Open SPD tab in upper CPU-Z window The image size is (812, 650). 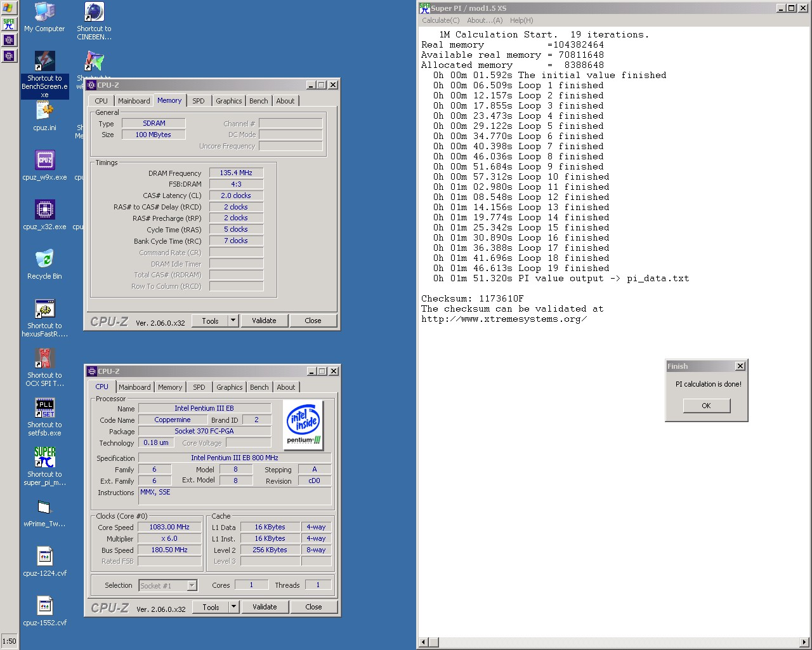(x=199, y=101)
